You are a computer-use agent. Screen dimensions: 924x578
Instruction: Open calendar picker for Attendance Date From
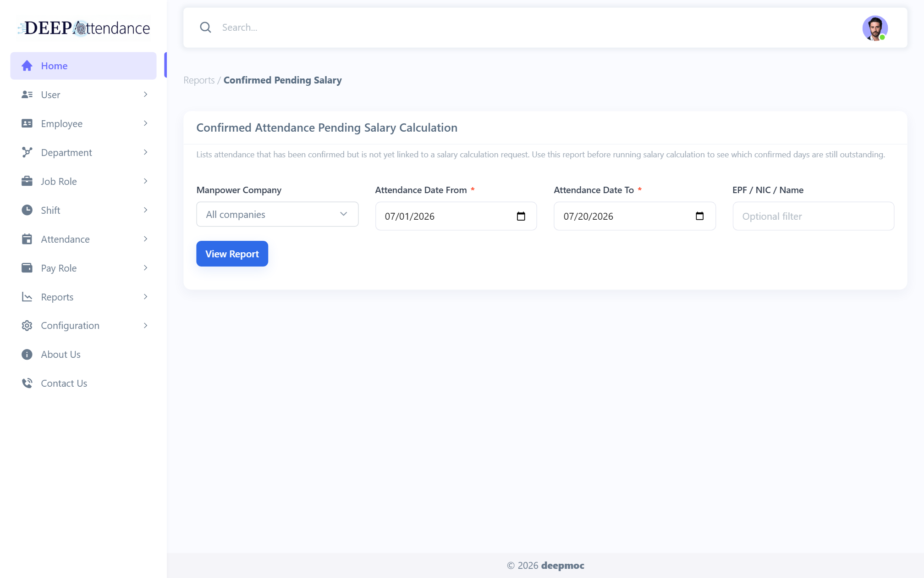[x=521, y=216]
